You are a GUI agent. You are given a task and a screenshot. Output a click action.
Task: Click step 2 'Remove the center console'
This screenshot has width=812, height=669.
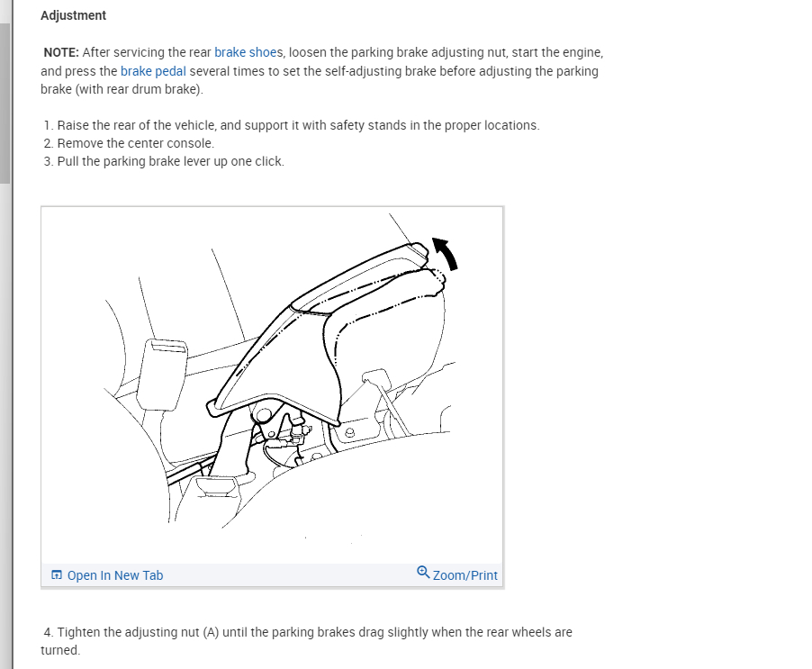(x=129, y=143)
